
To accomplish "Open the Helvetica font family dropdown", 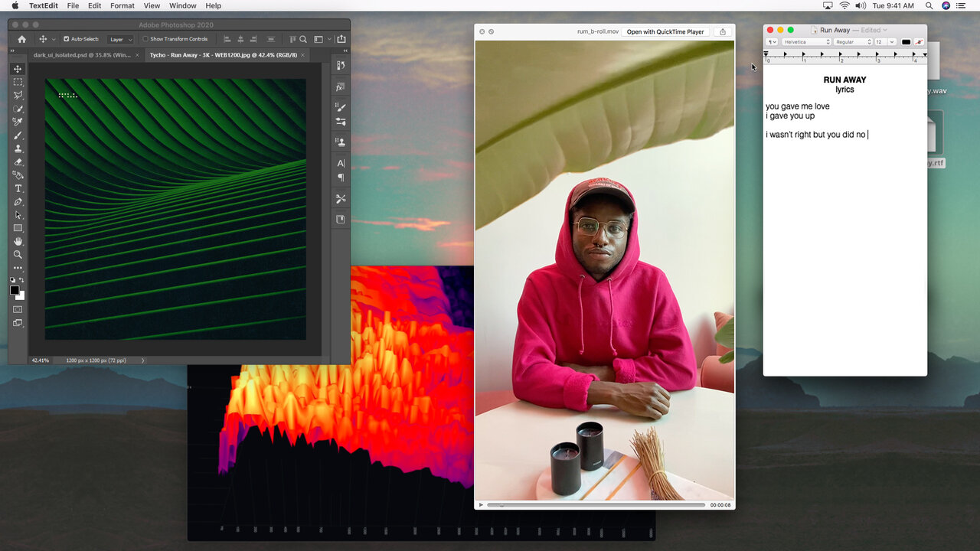I will tap(805, 42).
